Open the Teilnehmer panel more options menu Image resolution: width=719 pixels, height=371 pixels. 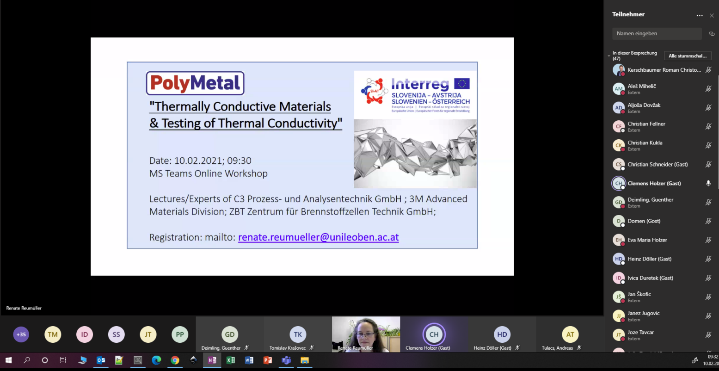[x=699, y=15]
